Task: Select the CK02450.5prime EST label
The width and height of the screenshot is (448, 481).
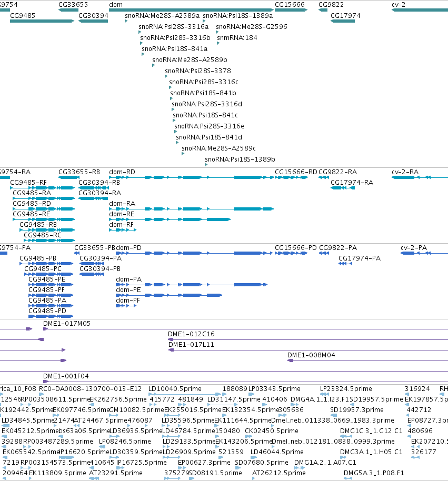Action: coord(272,431)
